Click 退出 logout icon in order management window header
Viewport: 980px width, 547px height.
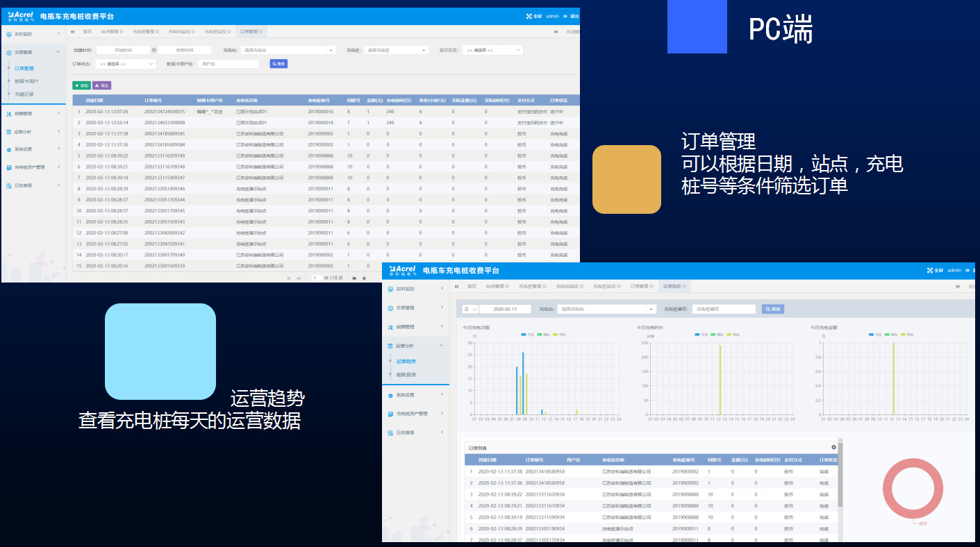565,16
